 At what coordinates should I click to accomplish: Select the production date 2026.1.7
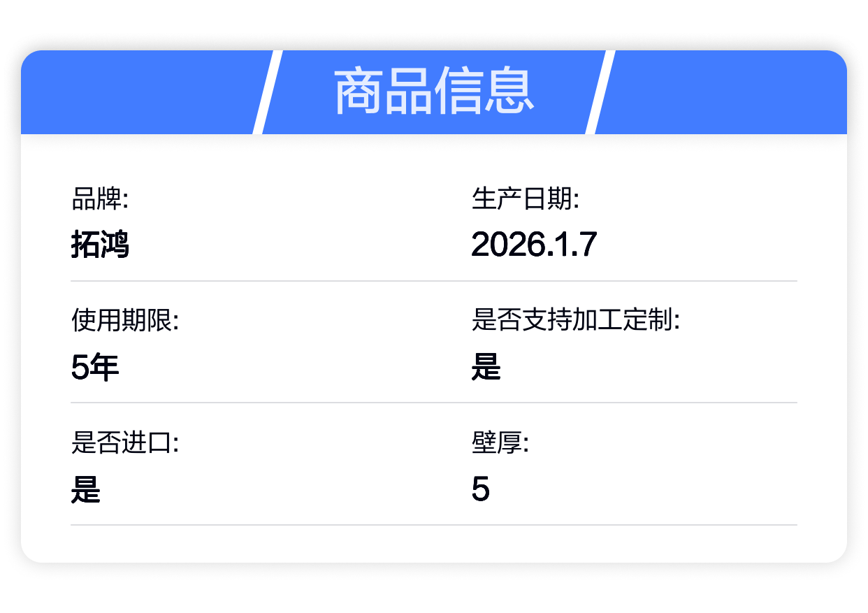(x=534, y=245)
